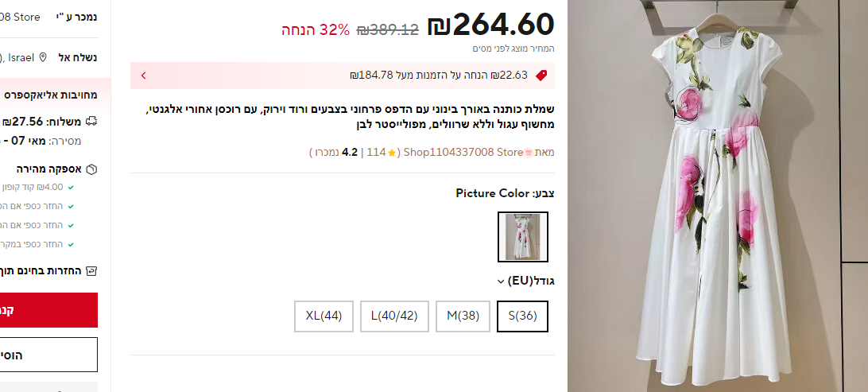Click the location pin icon next to Israel
Viewport: 868px width, 392px height.
[43, 57]
